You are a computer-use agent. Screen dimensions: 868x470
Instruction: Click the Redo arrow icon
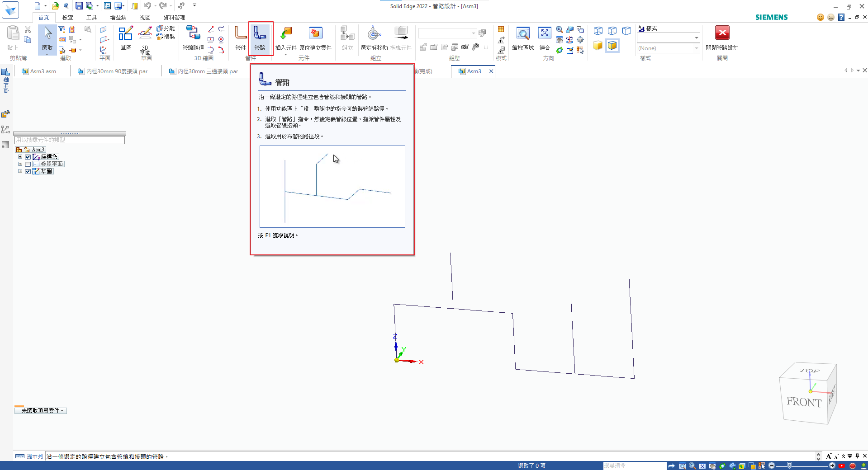[162, 6]
